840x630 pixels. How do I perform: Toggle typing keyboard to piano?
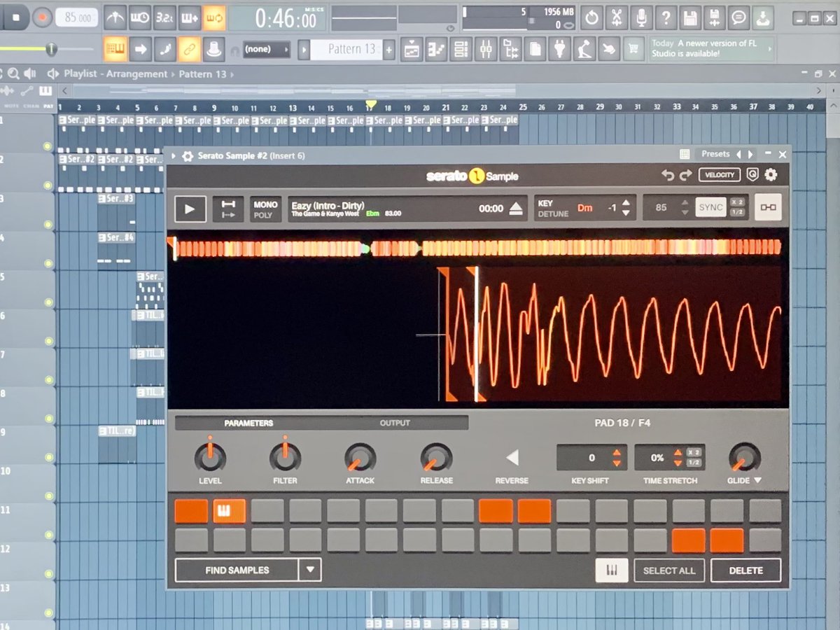(x=115, y=49)
